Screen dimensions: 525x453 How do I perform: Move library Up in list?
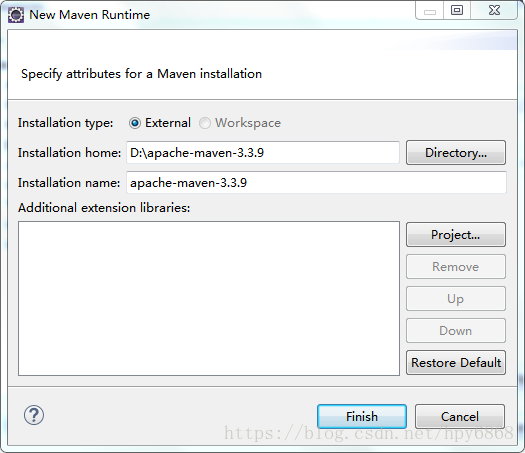point(456,299)
